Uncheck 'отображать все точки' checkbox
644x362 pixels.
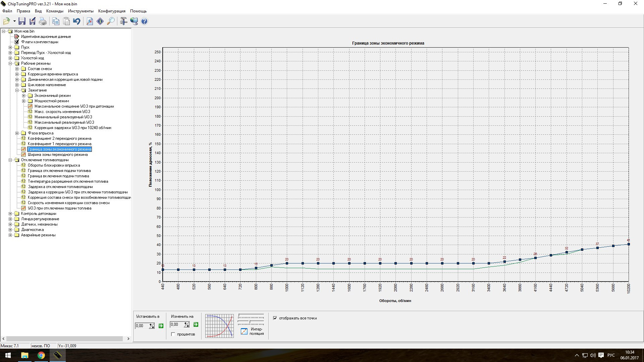click(275, 318)
